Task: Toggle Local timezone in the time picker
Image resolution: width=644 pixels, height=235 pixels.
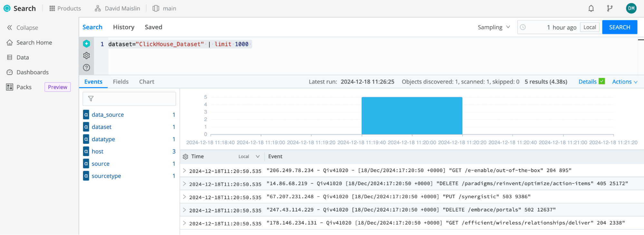Action: coord(590,27)
